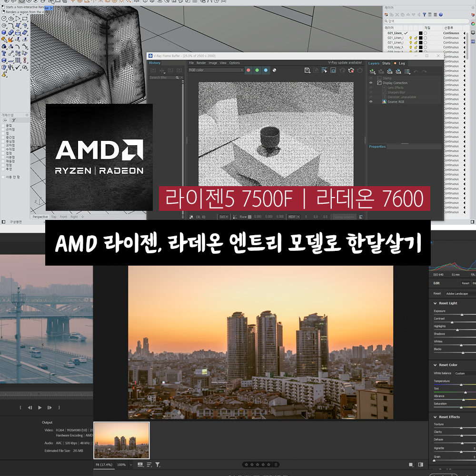Screen dimensions: 476x476
Task: Open the Adobe Landscape profile dropdown
Action: point(460,294)
